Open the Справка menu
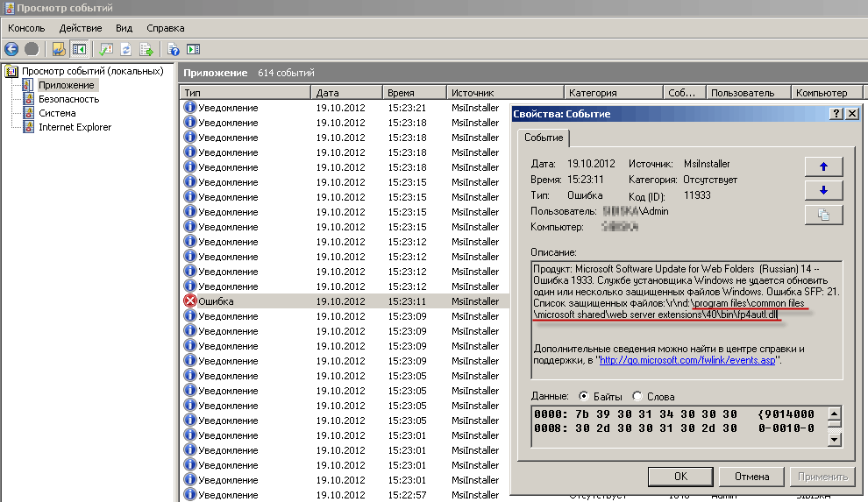 tap(166, 28)
